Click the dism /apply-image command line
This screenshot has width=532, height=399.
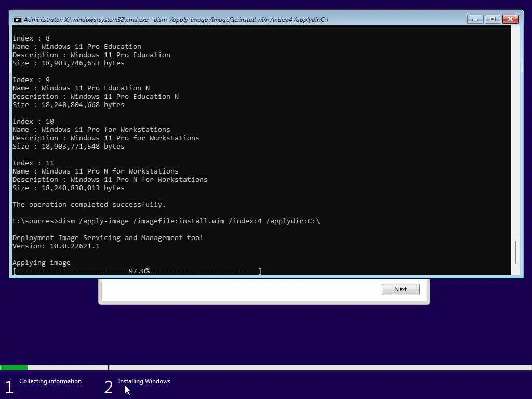coord(166,221)
